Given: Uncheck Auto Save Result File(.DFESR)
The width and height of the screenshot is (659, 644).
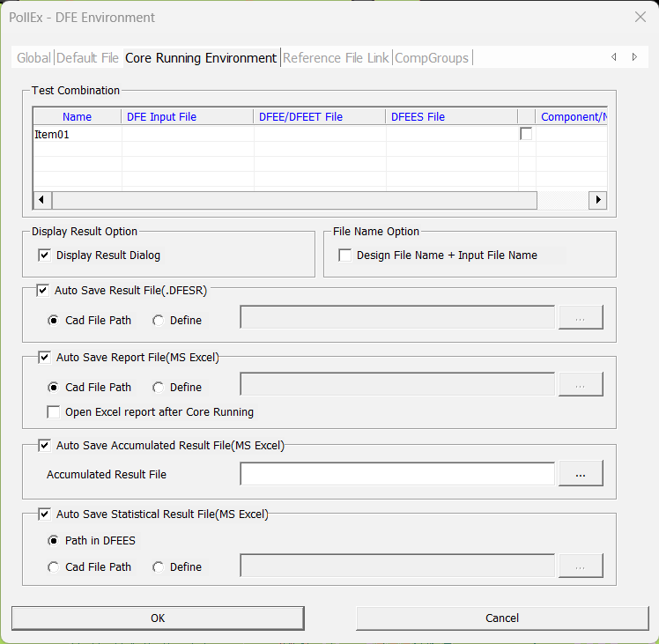Looking at the screenshot, I should (x=45, y=290).
